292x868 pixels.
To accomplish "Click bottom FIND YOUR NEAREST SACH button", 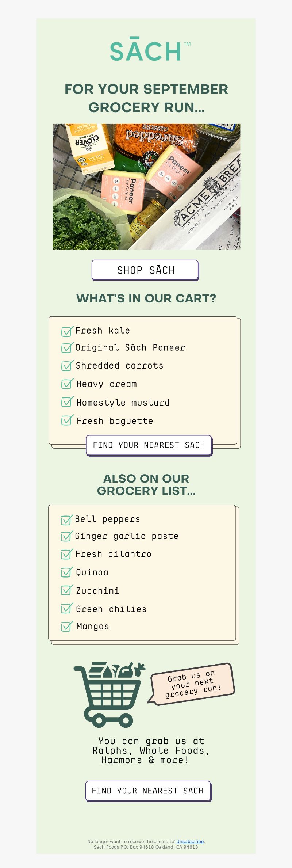I will 148,791.
